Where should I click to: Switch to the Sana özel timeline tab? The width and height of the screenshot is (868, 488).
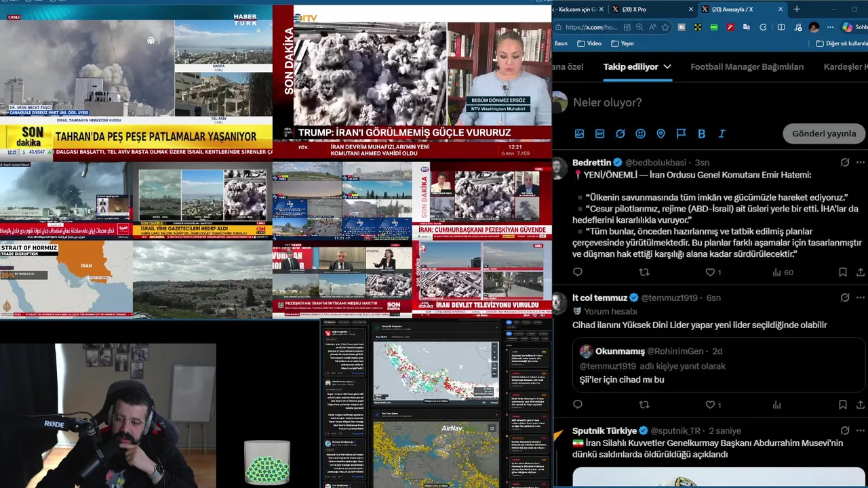pos(568,66)
